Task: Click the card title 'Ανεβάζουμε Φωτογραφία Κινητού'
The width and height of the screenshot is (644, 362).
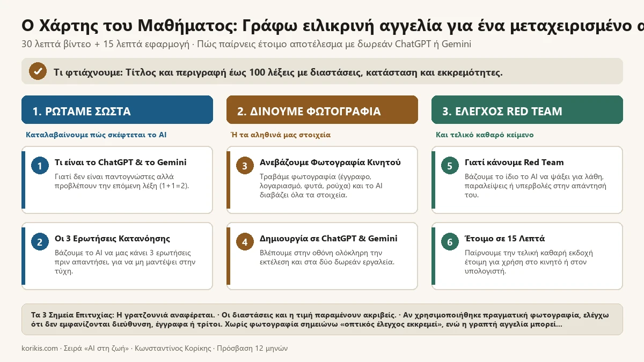Action: 330,162
